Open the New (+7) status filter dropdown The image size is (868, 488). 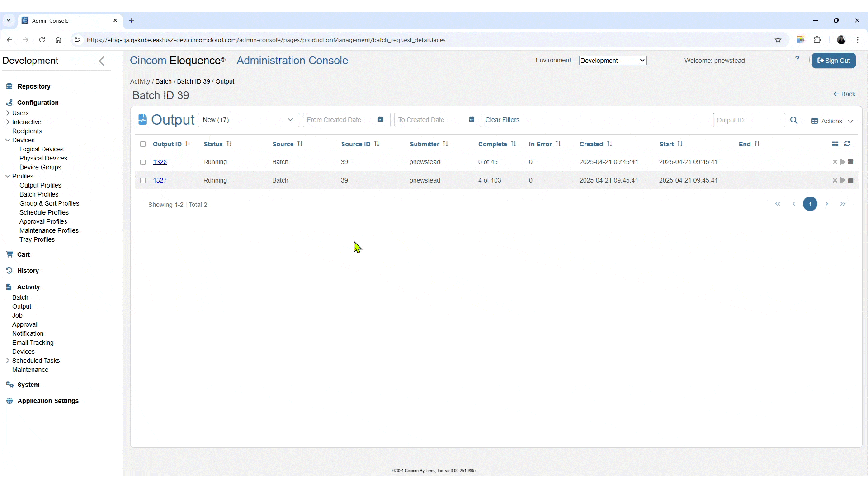[x=248, y=120]
